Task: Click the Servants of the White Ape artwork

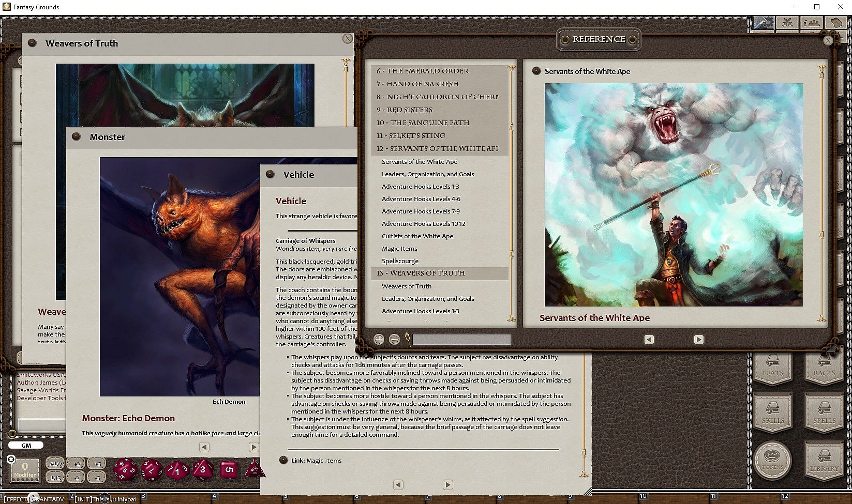Action: pyautogui.click(x=674, y=195)
